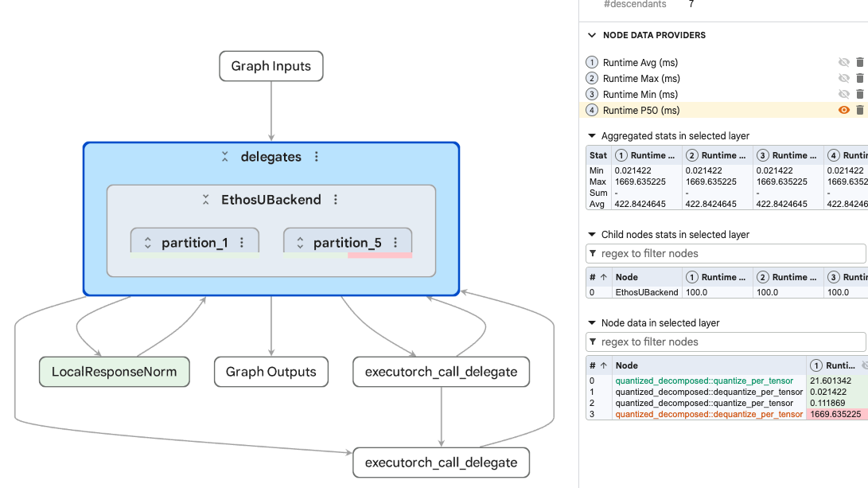
Task: Click the green runtime bar under partition_1
Action: pos(194,256)
